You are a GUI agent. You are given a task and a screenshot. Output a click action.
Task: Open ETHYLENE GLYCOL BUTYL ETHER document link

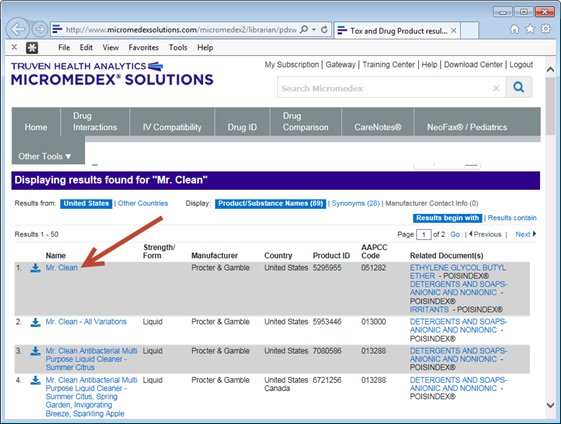coord(458,272)
